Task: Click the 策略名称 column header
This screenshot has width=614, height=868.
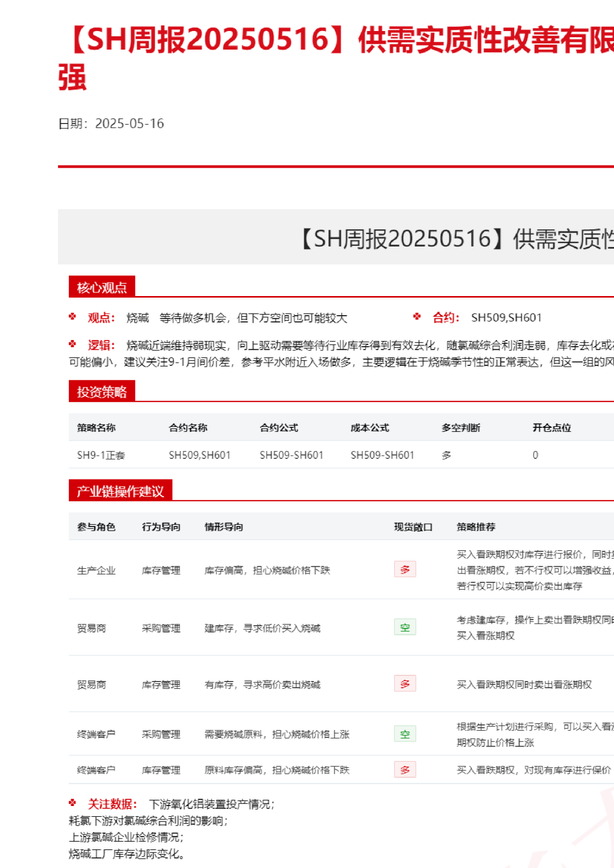Action: click(x=96, y=428)
